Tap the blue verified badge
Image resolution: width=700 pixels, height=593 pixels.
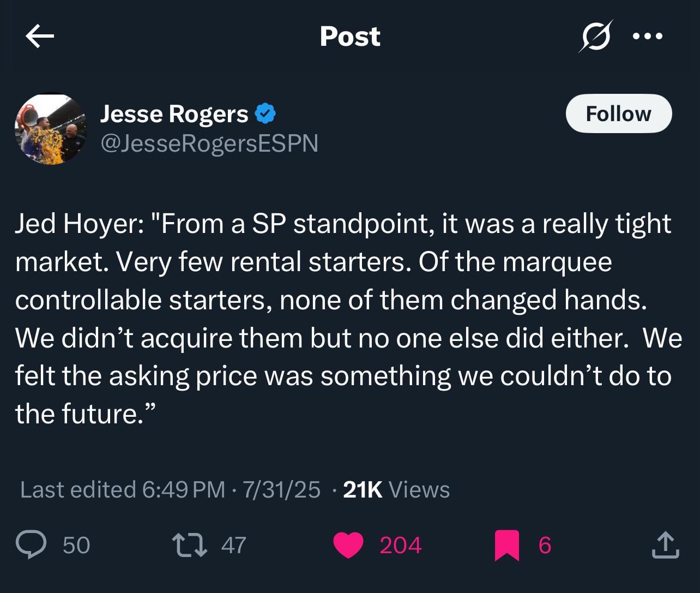[265, 114]
